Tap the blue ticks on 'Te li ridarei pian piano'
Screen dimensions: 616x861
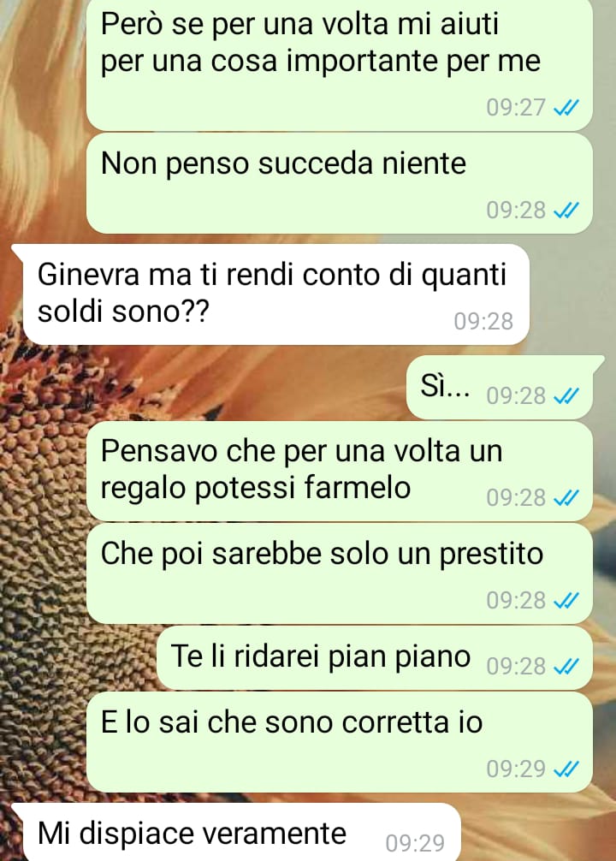[566, 666]
